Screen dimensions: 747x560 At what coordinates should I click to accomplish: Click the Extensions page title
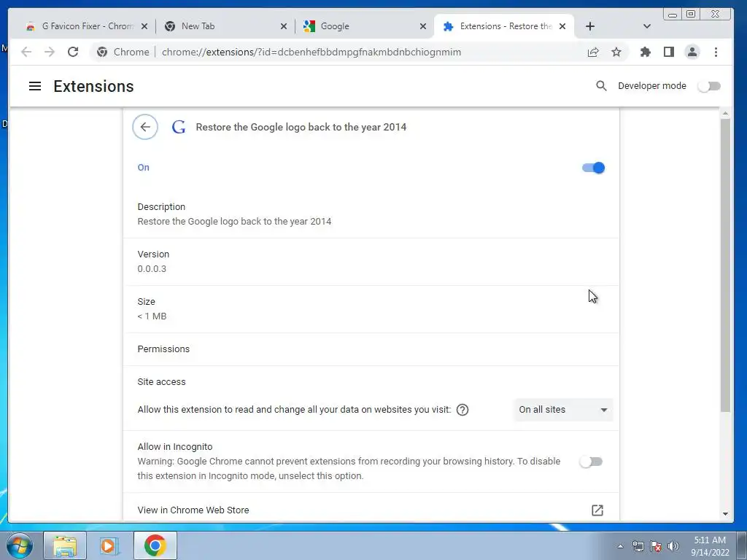click(x=93, y=86)
